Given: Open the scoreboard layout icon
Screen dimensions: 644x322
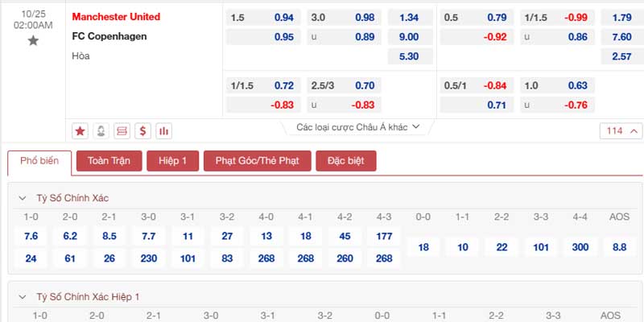Looking at the screenshot, I should click(x=122, y=131).
